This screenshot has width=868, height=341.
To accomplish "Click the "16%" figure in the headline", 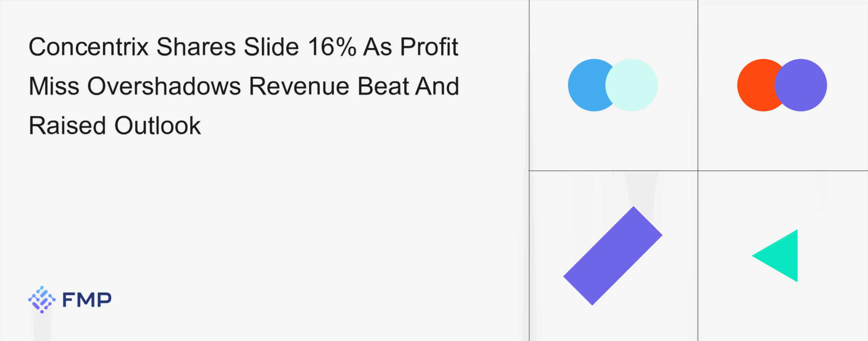I will (x=332, y=47).
